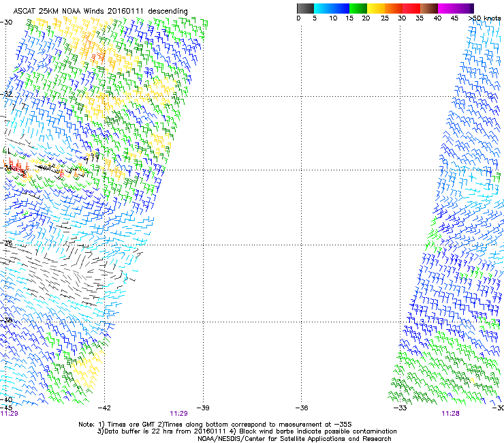Pick the brown 35–40 knots colorbar segment

tap(429, 8)
